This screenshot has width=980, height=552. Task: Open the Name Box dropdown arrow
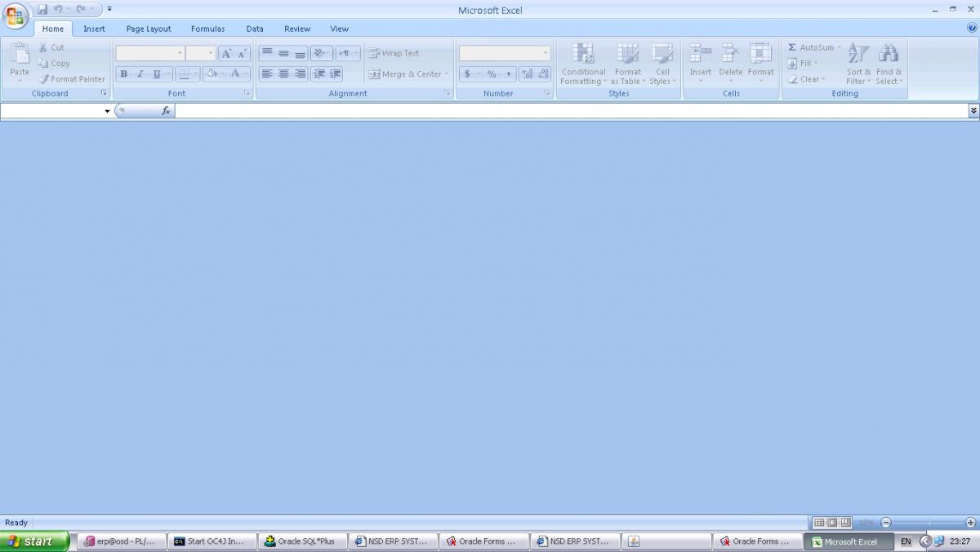[x=107, y=111]
